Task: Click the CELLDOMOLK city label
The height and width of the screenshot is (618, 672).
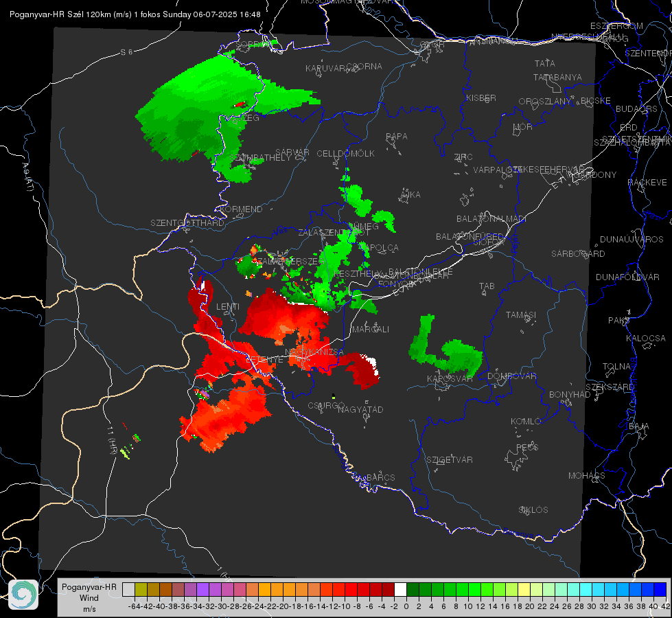Action: click(x=346, y=153)
